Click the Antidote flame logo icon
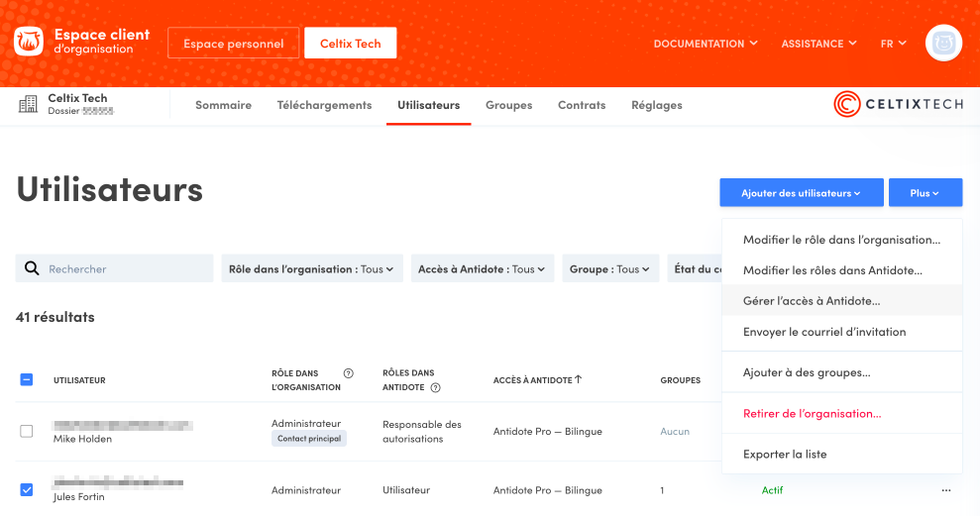The width and height of the screenshot is (980, 516). [x=28, y=43]
